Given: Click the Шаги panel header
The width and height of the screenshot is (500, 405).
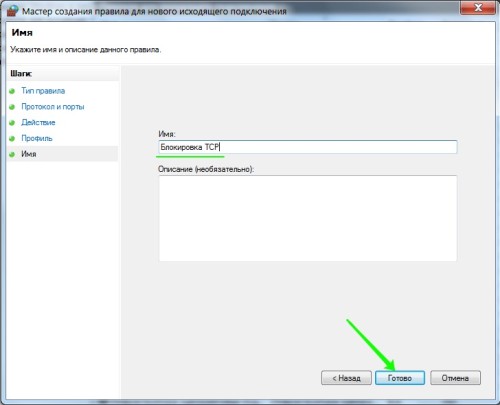Looking at the screenshot, I should click(x=21, y=73).
